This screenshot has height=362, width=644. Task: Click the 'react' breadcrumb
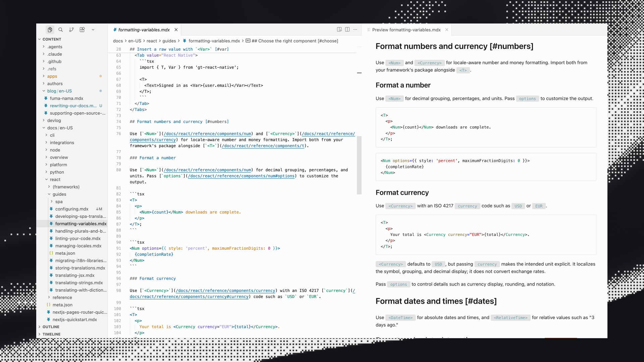pyautogui.click(x=152, y=41)
